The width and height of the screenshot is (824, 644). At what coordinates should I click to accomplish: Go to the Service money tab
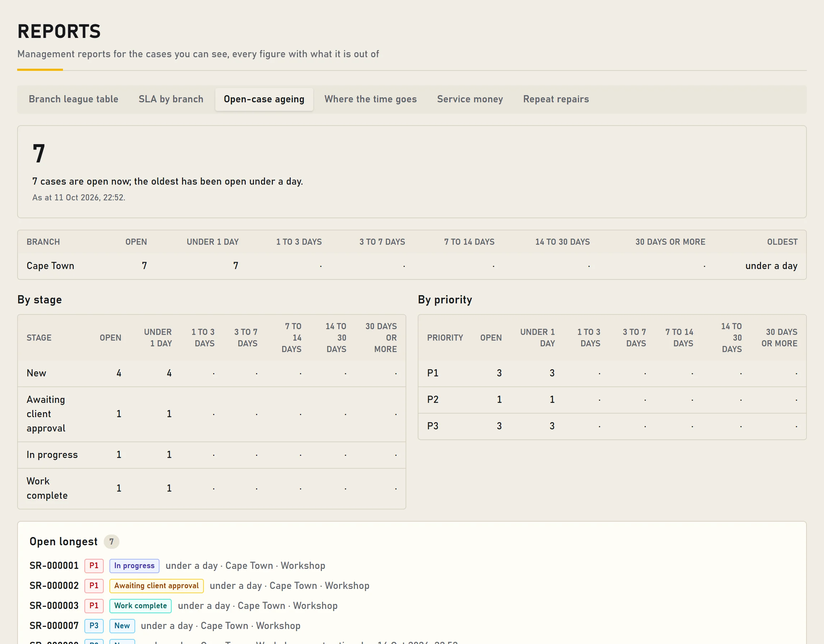(x=470, y=99)
